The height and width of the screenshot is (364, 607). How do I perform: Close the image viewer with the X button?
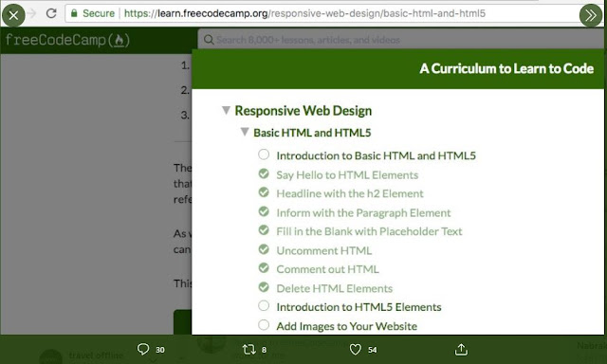coord(13,15)
